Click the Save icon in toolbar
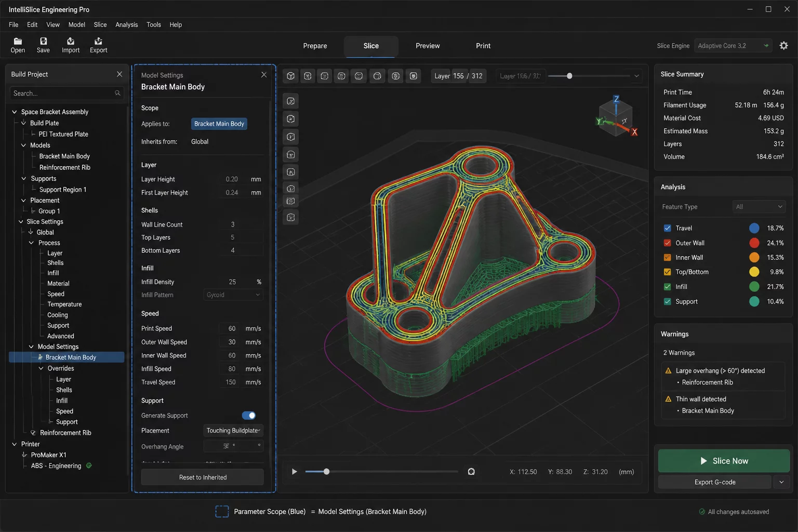The width and height of the screenshot is (798, 532). [x=43, y=41]
